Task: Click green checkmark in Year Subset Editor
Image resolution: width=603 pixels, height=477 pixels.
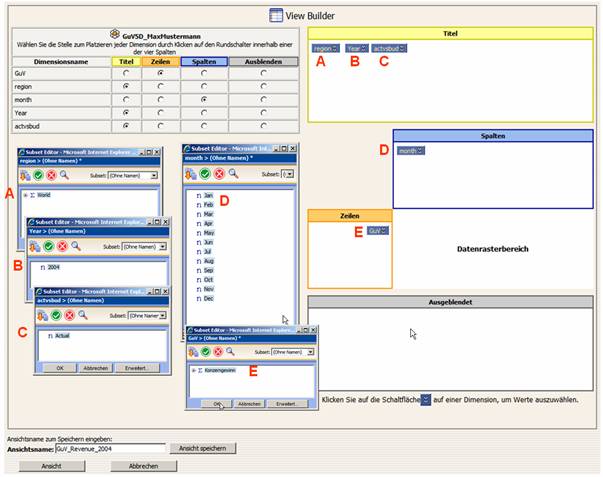Action: (49, 245)
